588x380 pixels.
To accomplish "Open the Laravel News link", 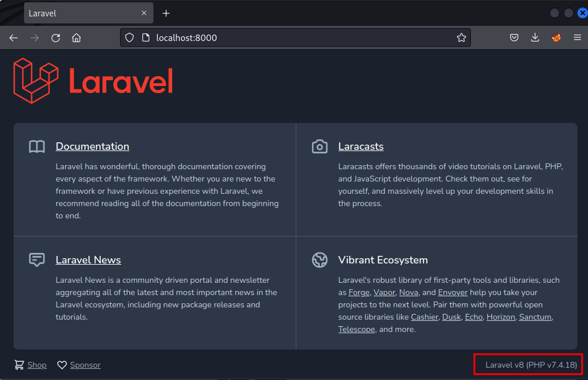I will 88,260.
